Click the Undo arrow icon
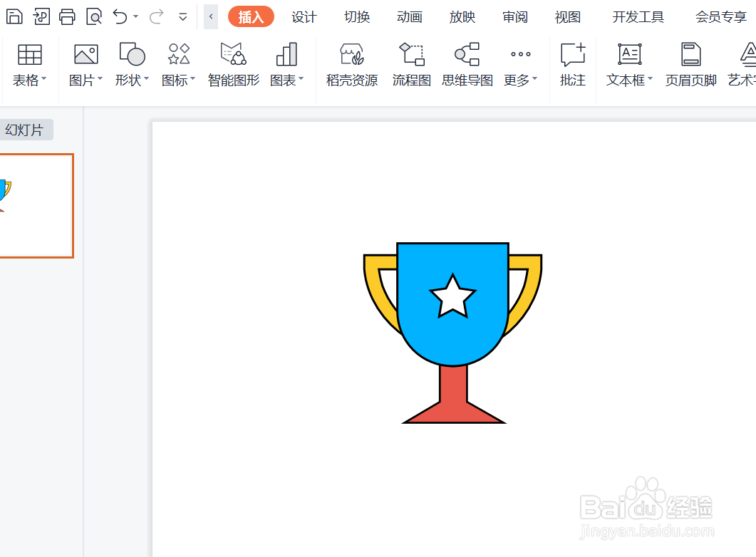The image size is (756, 557). (x=120, y=17)
